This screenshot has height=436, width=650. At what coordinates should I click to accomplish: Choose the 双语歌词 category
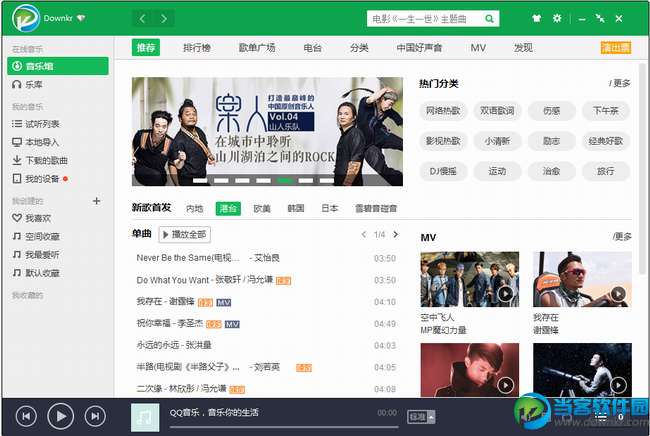point(497,111)
